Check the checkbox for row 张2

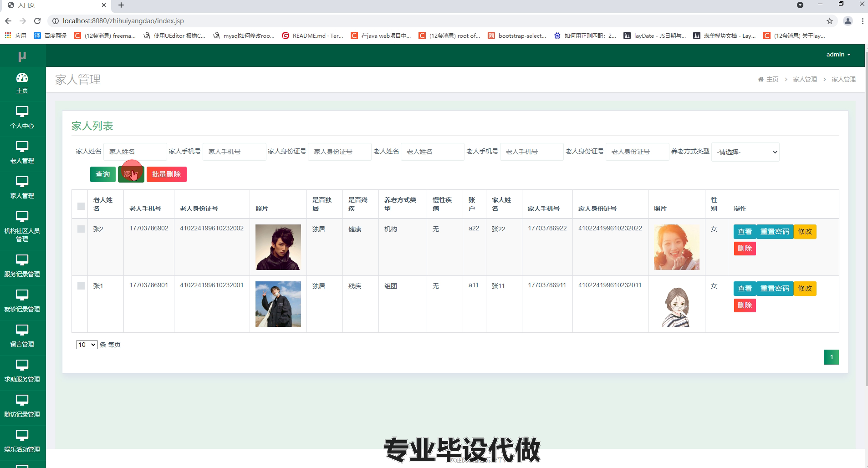tap(81, 229)
